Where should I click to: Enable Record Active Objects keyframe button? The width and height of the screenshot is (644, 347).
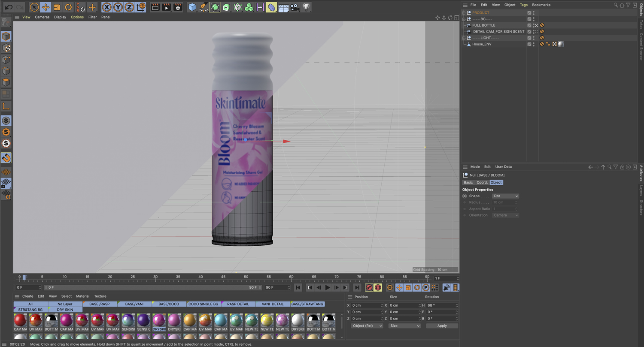point(369,287)
